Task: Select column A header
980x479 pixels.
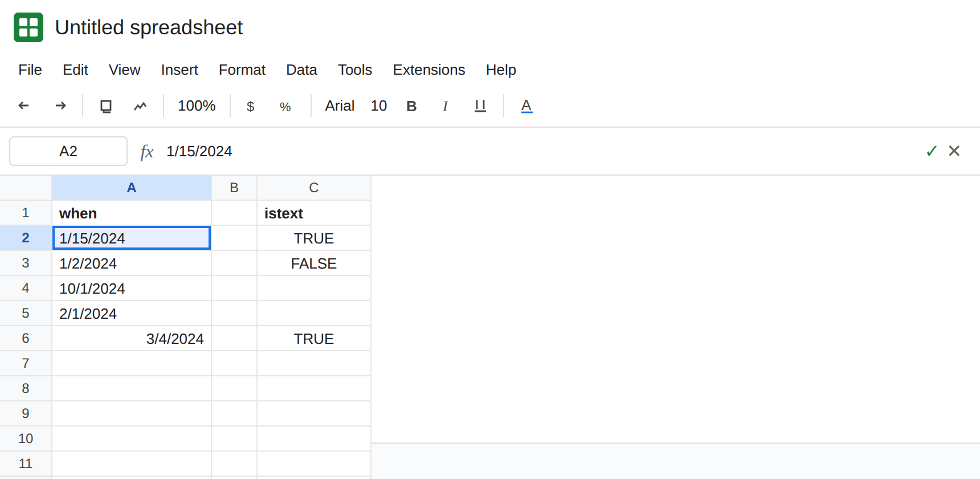Action: coord(132,188)
